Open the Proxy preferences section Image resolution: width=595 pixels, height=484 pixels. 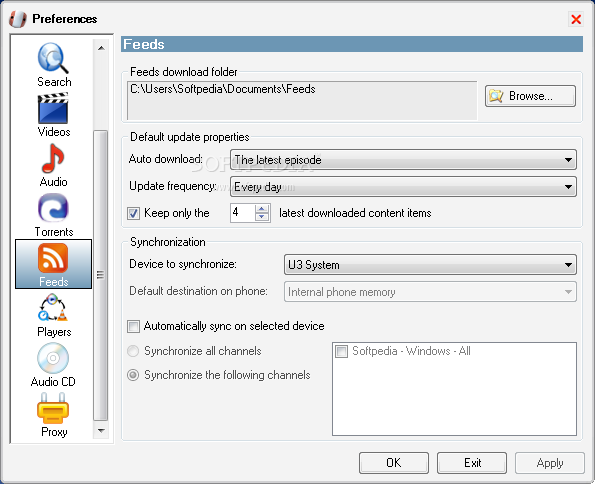click(x=54, y=415)
